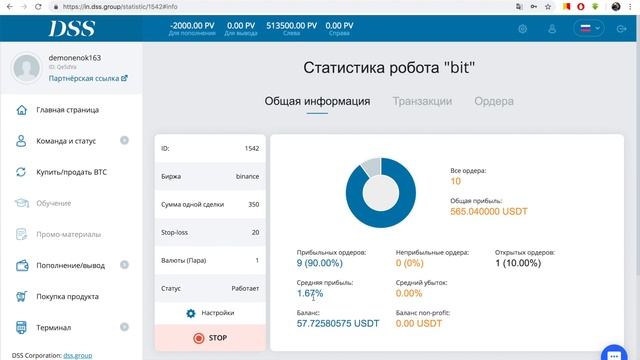Open Промо-материалы menu item
Image resolution: width=640 pixels, height=360 pixels.
point(69,234)
